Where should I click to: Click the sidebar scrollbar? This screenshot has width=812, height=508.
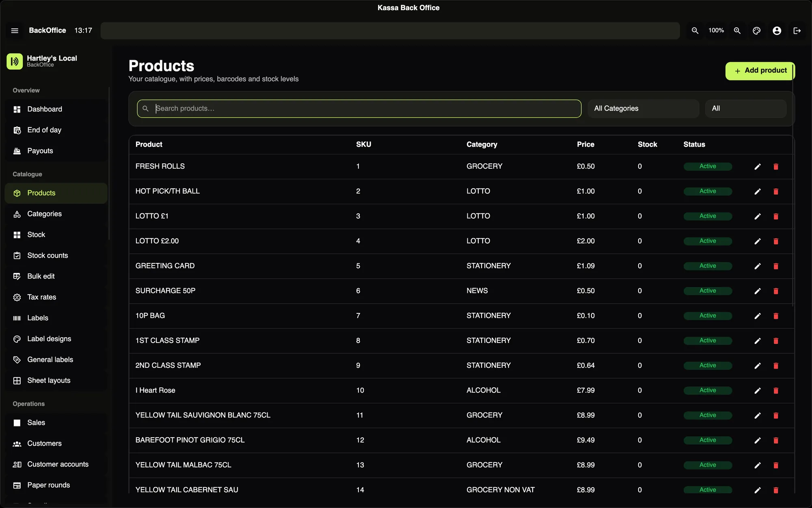(x=109, y=163)
